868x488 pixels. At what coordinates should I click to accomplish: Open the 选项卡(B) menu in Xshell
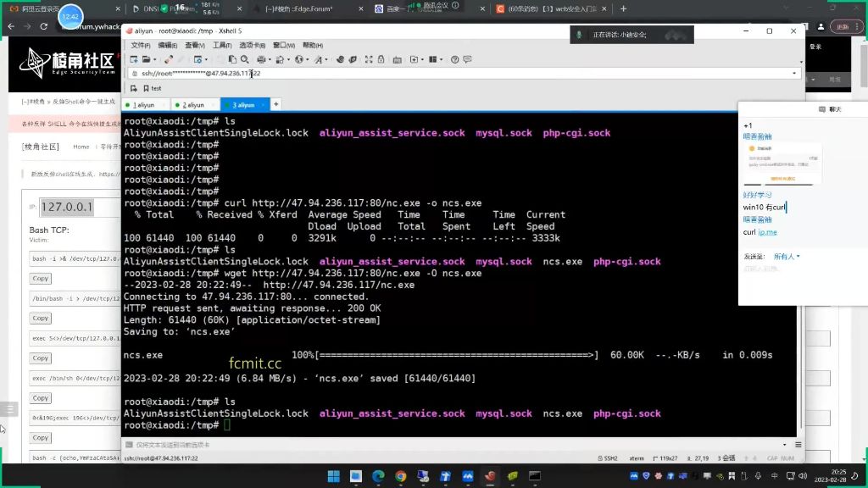[x=252, y=46]
